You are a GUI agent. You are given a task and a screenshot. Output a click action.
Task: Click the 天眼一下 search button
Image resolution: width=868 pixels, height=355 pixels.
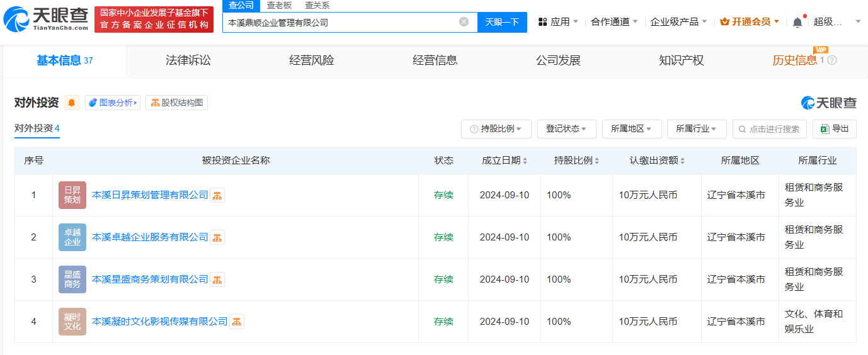tap(502, 22)
